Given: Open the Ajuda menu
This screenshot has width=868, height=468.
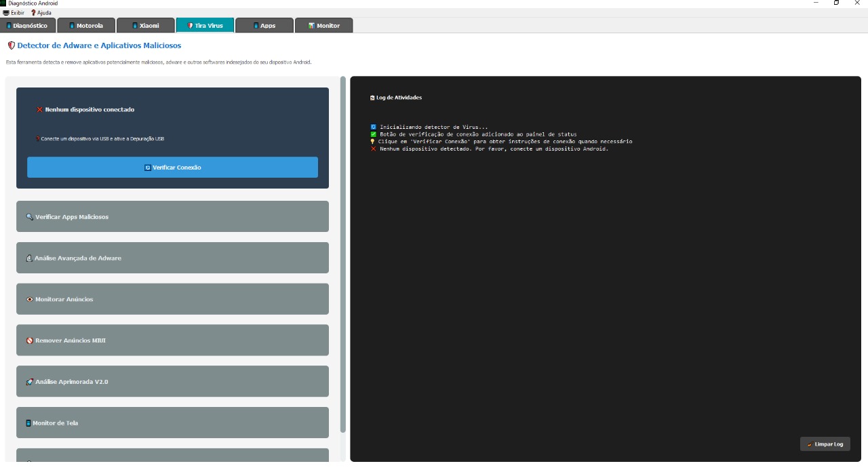Looking at the screenshot, I should pos(41,13).
